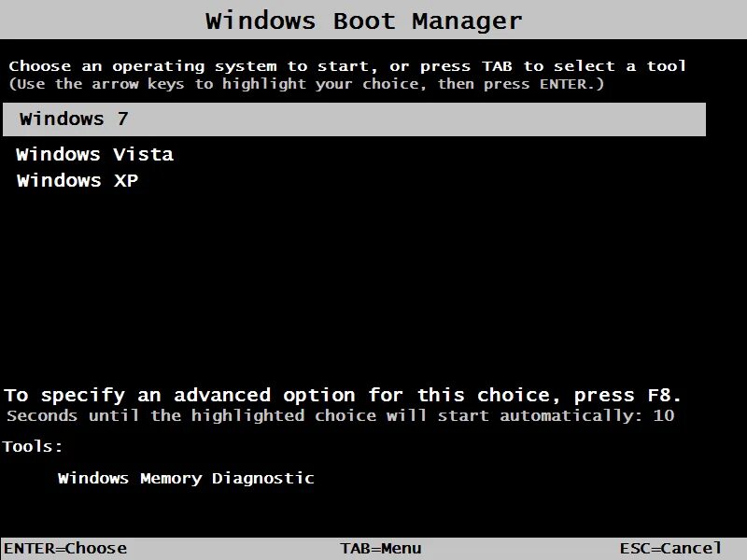Select Windows XP from the list
Screen dimensions: 747x560
pos(78,180)
